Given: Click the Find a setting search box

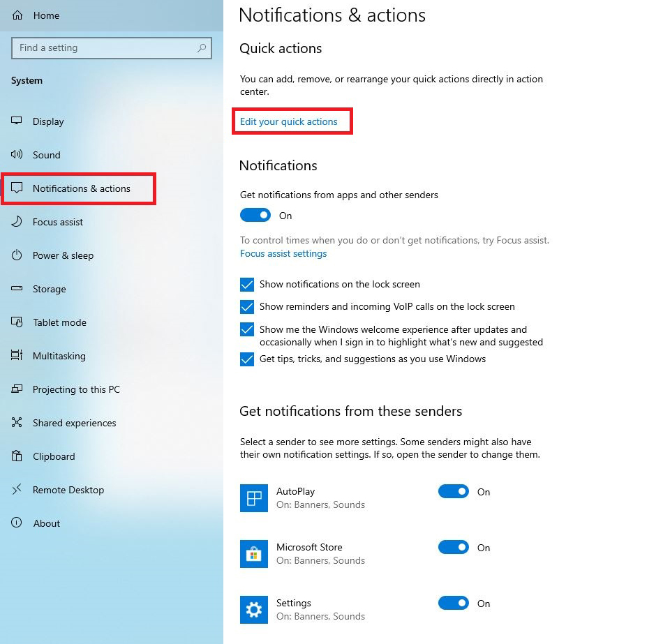Looking at the screenshot, I should [x=105, y=48].
